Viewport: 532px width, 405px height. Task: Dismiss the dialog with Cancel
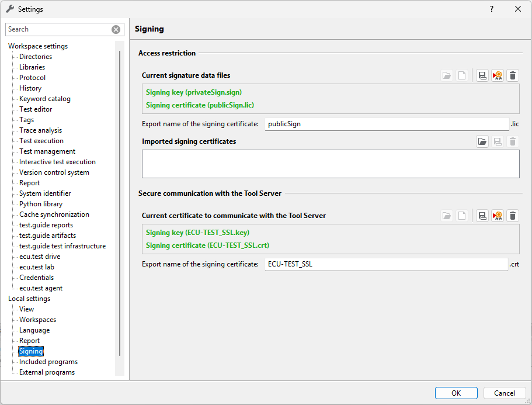point(505,393)
